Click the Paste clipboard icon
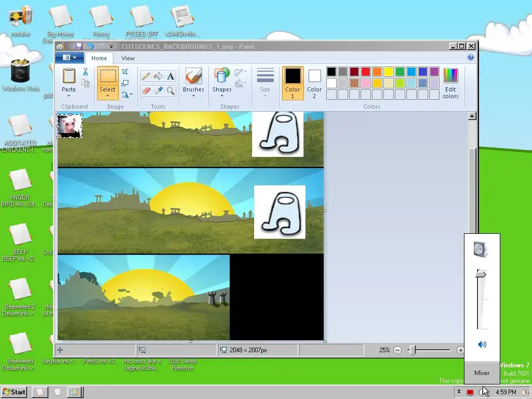Screen dimensions: 532x399 click(x=69, y=76)
